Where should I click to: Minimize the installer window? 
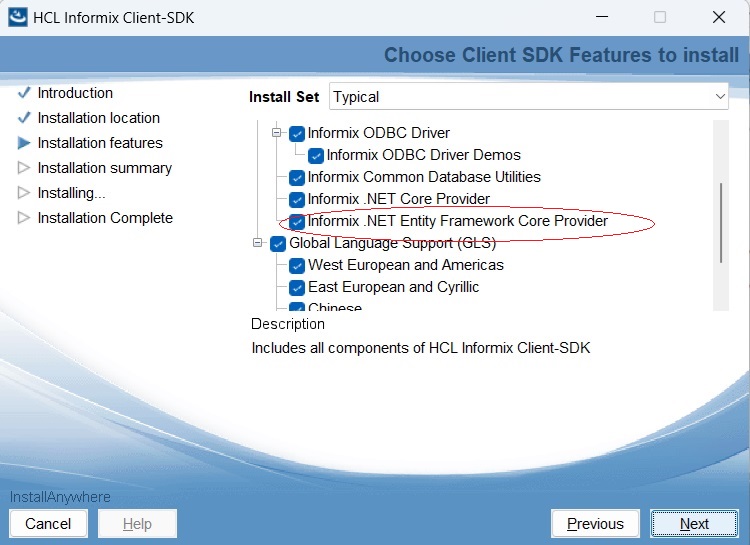(602, 17)
